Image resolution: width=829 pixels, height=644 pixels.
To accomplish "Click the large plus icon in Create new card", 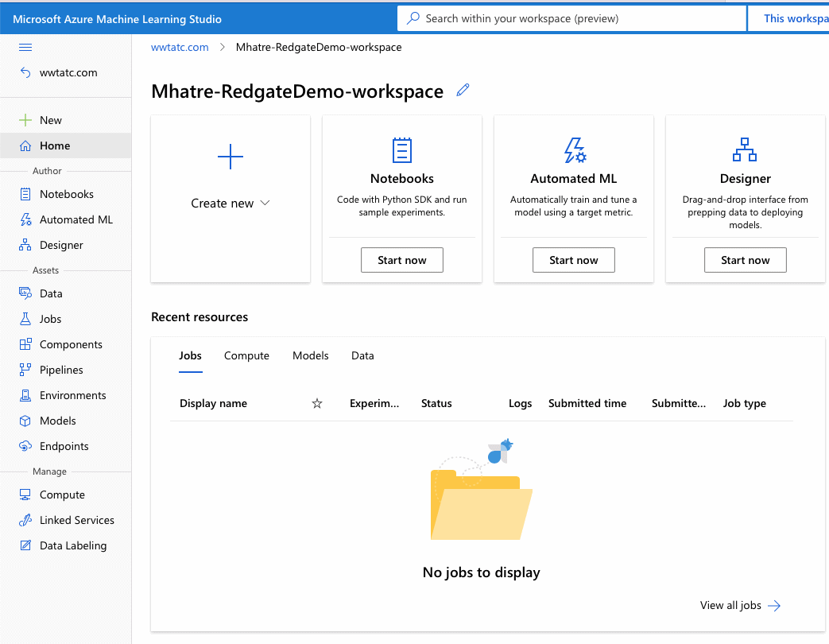I will tap(230, 157).
